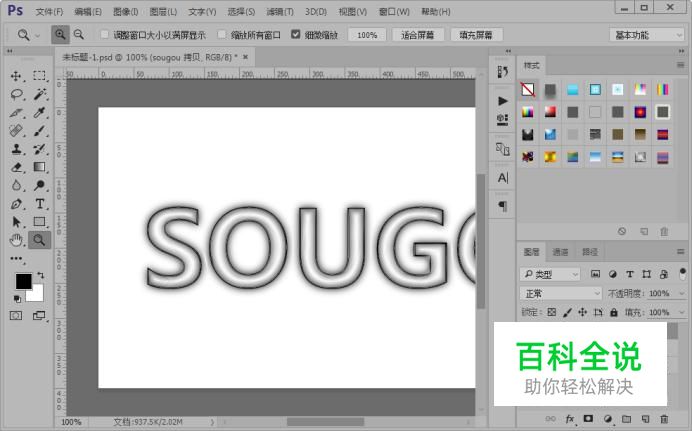Open the workspace switcher dropdown
The height and width of the screenshot is (431, 692).
[647, 35]
